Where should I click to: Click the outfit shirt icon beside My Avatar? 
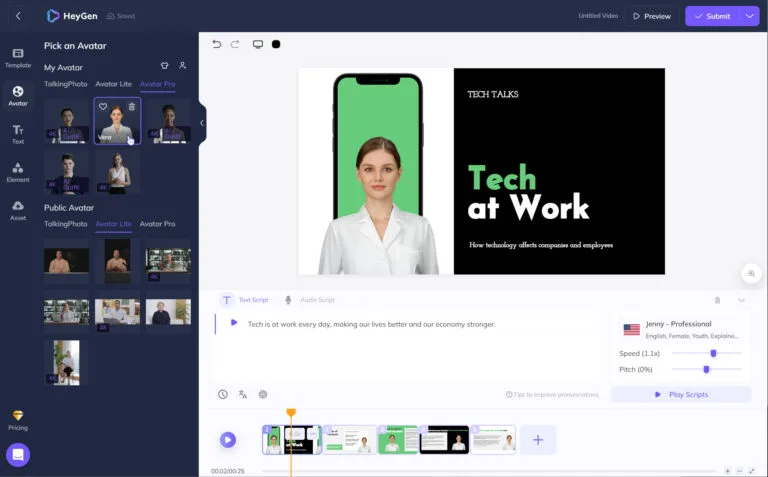click(165, 65)
